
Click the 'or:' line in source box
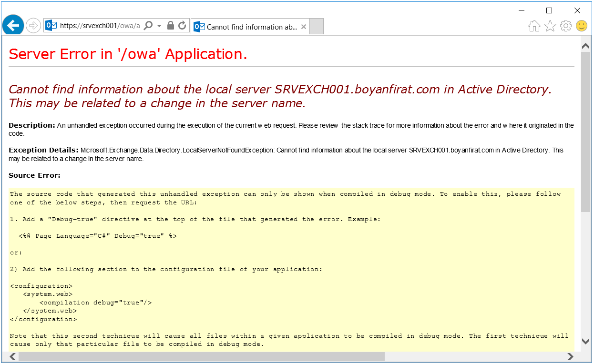click(x=16, y=253)
